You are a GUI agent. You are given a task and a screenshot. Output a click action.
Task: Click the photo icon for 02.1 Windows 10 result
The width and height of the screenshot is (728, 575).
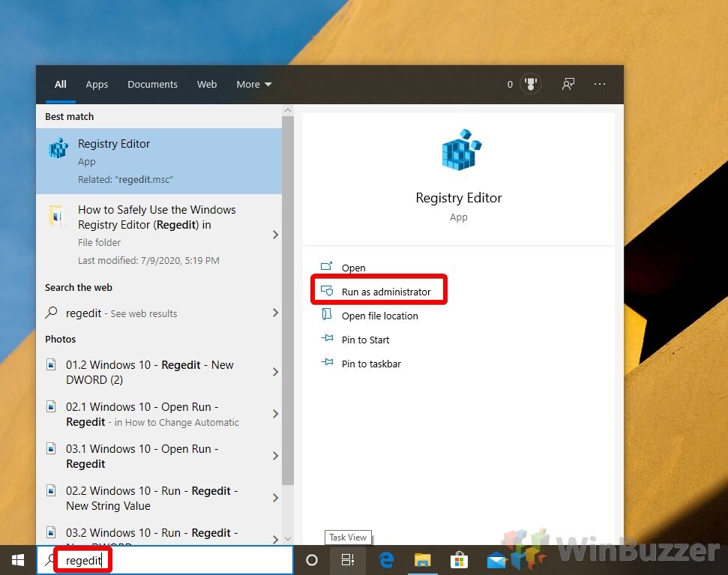tap(51, 406)
